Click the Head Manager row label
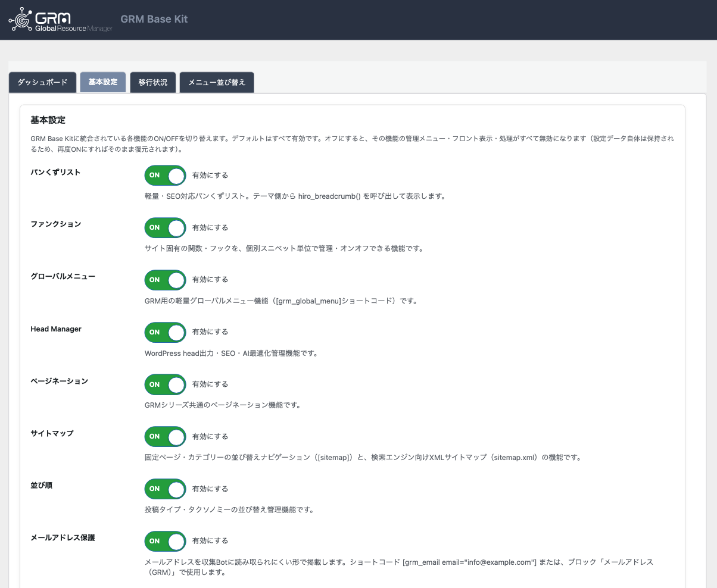The image size is (717, 588). tap(56, 329)
